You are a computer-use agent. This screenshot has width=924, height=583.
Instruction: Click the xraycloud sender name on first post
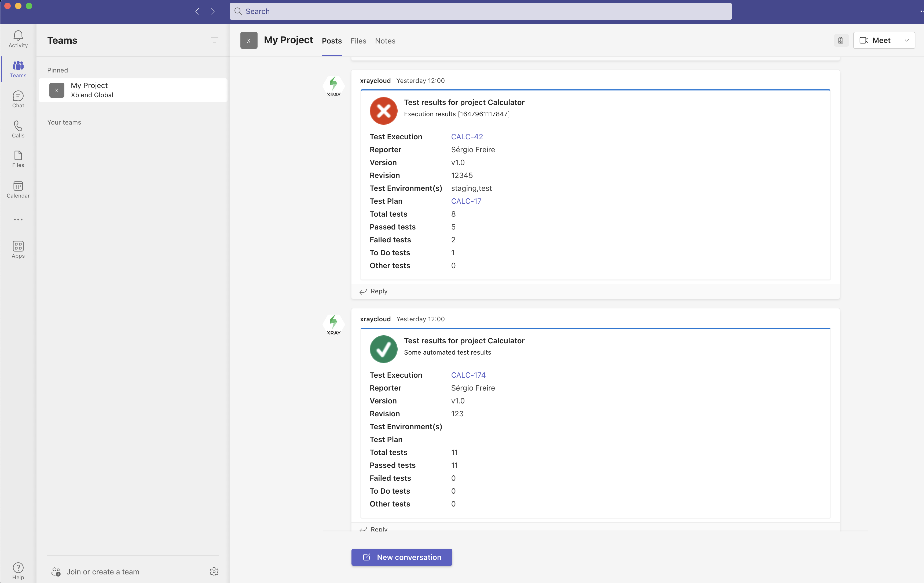pyautogui.click(x=375, y=81)
